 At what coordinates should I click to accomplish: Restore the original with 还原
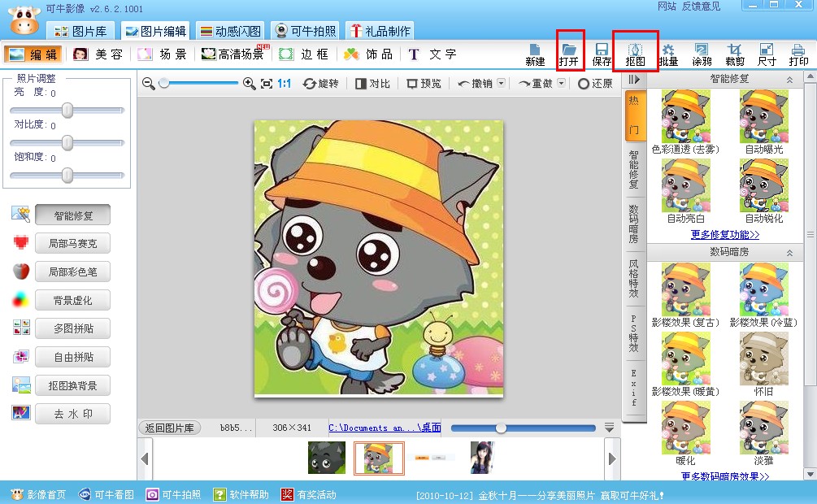coord(595,84)
